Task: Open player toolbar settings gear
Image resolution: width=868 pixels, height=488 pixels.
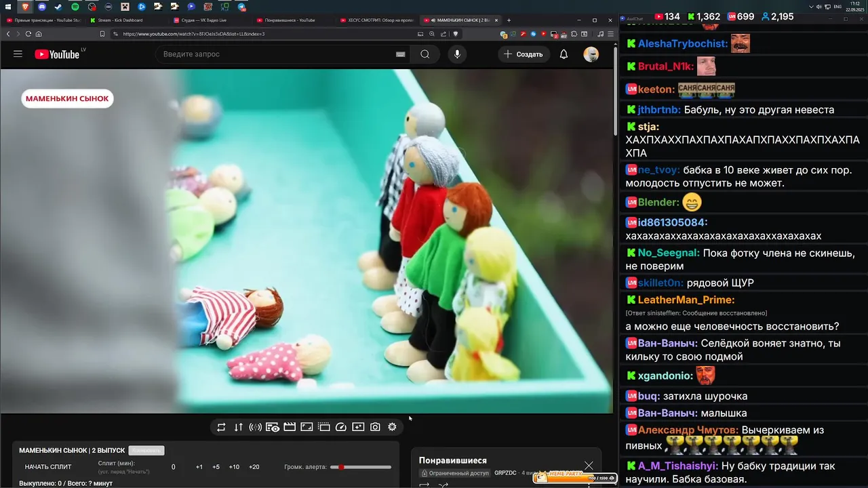Action: coord(392,427)
